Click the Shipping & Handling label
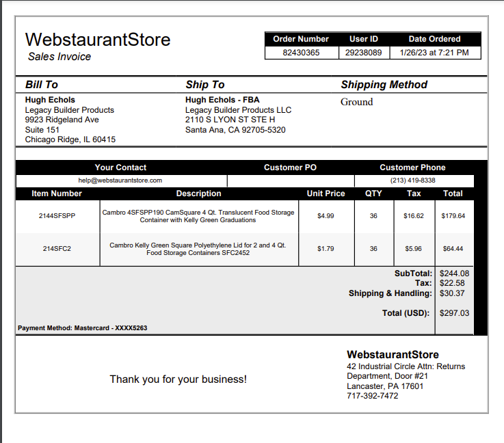The image size is (504, 443). [x=390, y=293]
